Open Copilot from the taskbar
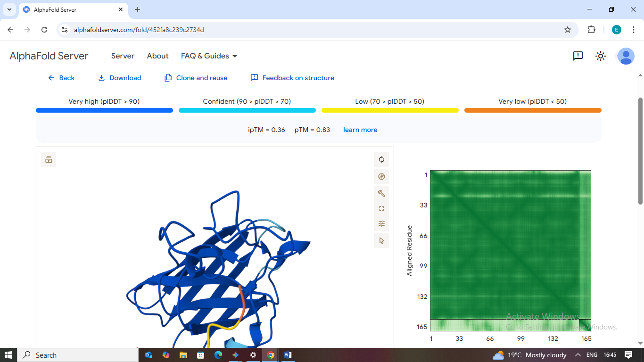 click(x=166, y=355)
